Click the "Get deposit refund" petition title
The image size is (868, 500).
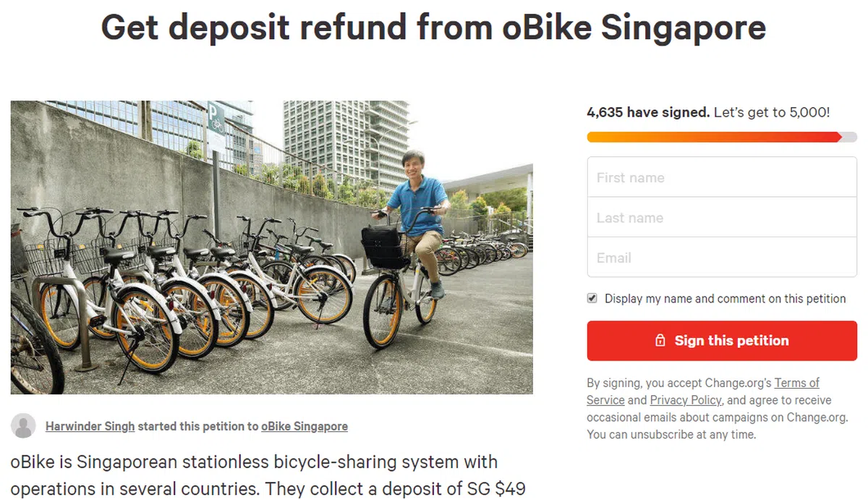click(433, 27)
